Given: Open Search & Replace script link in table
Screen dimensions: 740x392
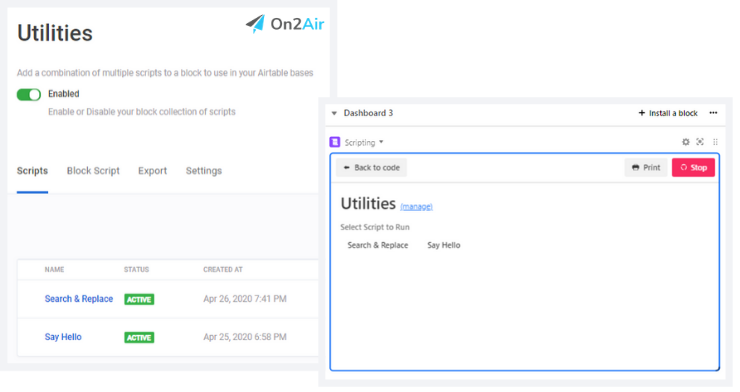Looking at the screenshot, I should 79,299.
